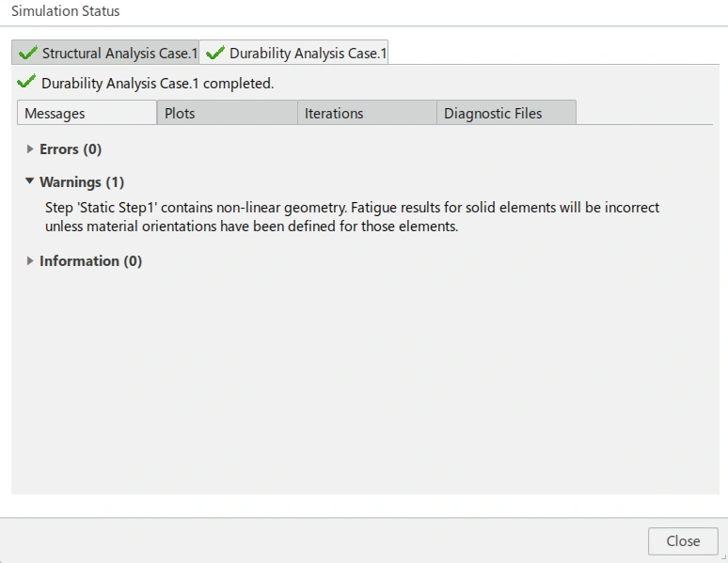Viewport: 728px width, 563px height.
Task: Collapse the Warnings (1) section
Action: tap(30, 181)
